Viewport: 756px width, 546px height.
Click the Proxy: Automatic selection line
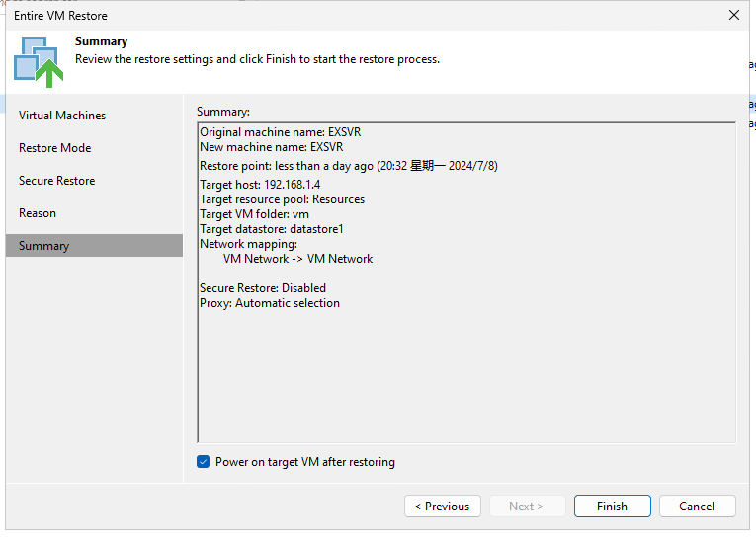270,303
